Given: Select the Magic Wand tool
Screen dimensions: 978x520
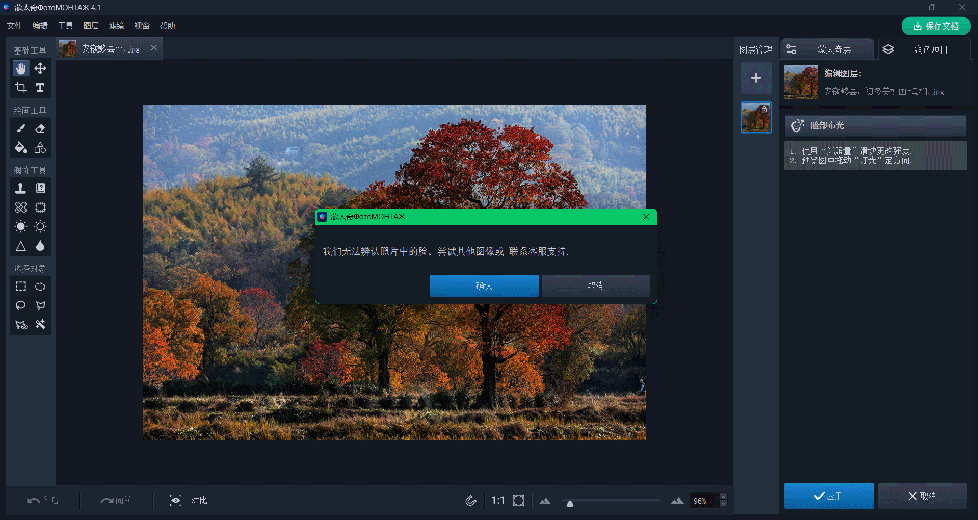Looking at the screenshot, I should coord(40,324).
